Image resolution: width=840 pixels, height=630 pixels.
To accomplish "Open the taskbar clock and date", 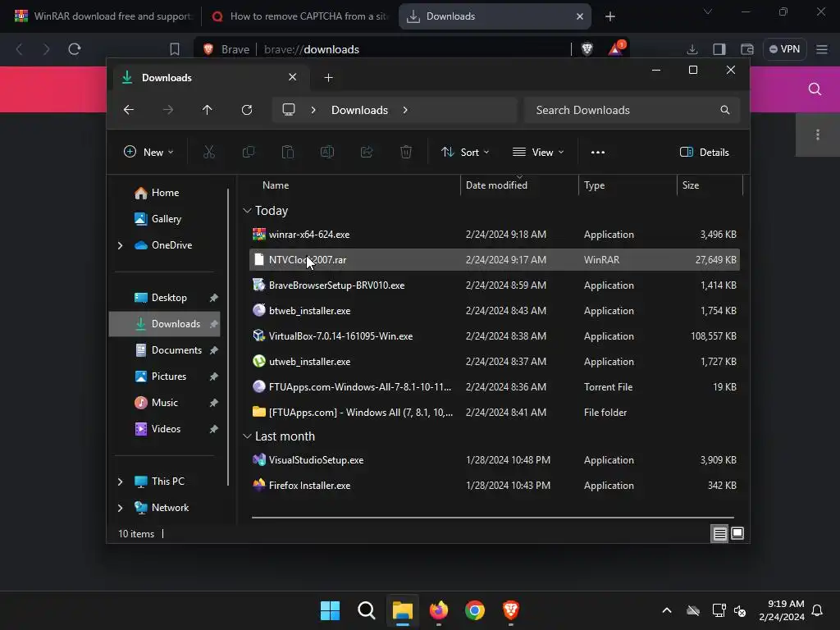I will tap(782, 610).
